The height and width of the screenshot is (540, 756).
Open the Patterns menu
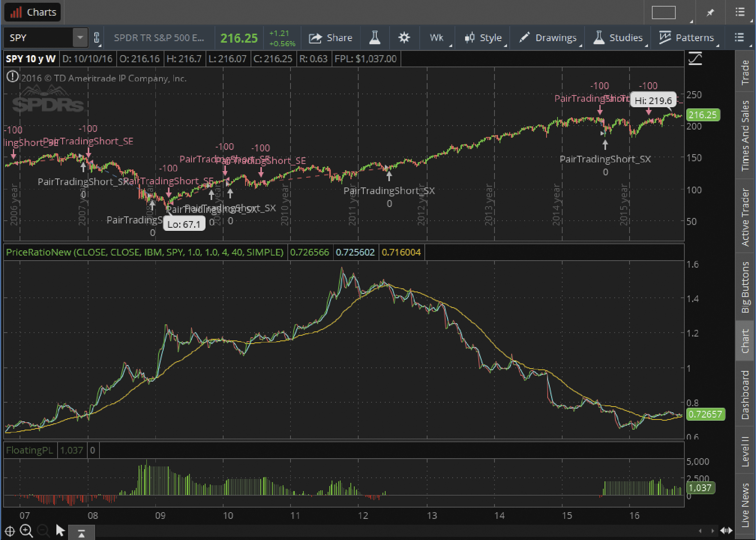coord(687,38)
